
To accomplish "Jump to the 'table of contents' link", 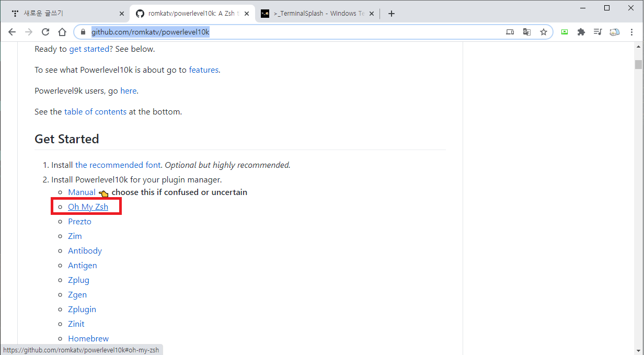I will pyautogui.click(x=95, y=112).
